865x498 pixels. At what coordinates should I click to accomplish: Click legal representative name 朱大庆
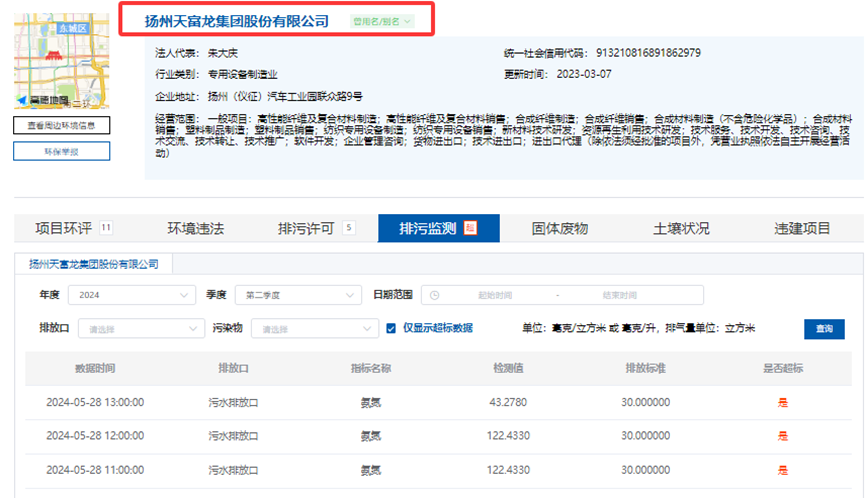click(222, 53)
